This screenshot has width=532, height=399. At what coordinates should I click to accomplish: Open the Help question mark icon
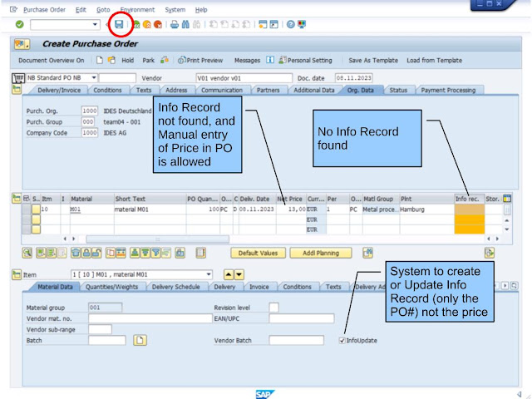click(290, 24)
